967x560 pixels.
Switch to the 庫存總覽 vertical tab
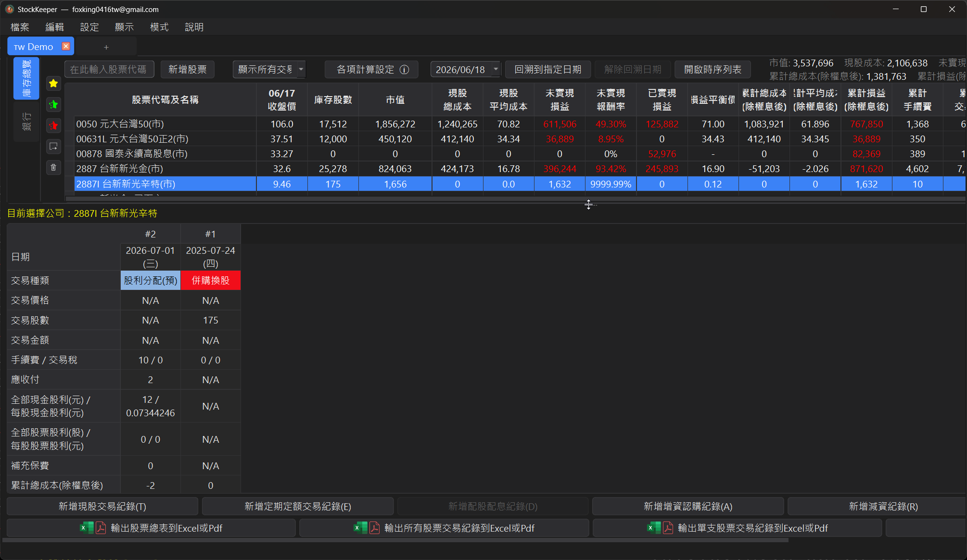click(x=26, y=78)
